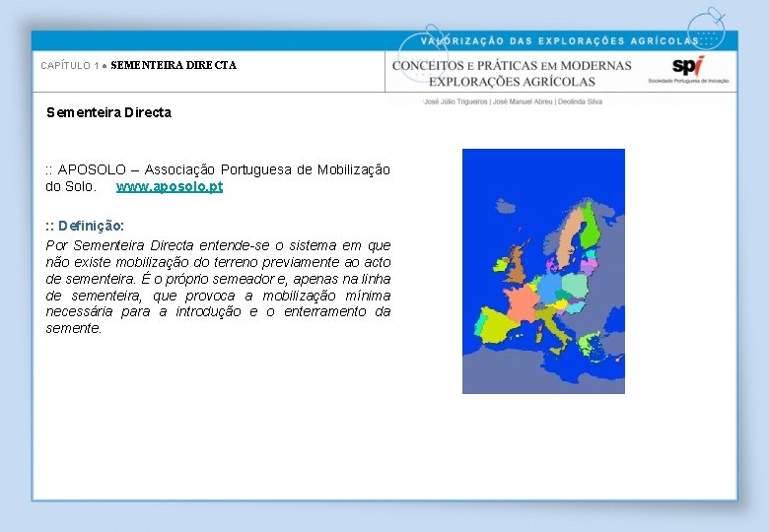Click the word 'semente.' ending the definition
The image size is (769, 532).
tap(74, 328)
